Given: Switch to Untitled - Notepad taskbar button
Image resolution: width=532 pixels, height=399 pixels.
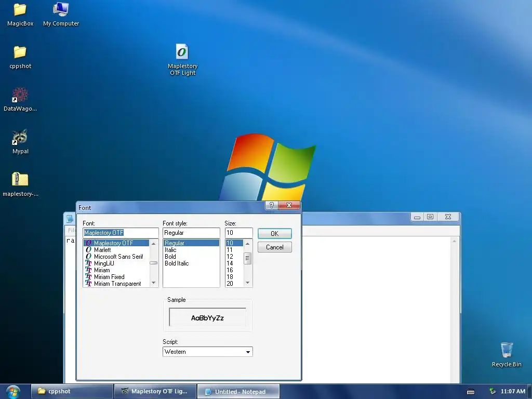Looking at the screenshot, I should coord(238,391).
